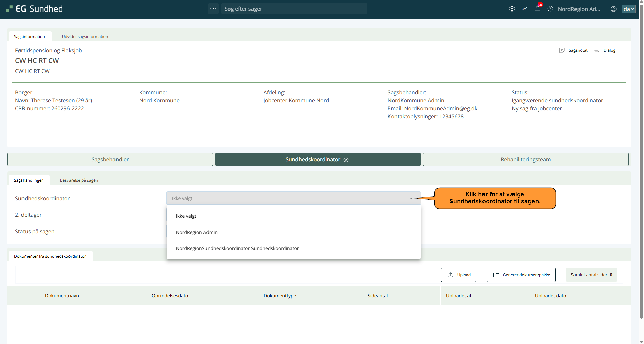The image size is (644, 344).
Task: Expand the da language selector
Action: click(x=629, y=9)
